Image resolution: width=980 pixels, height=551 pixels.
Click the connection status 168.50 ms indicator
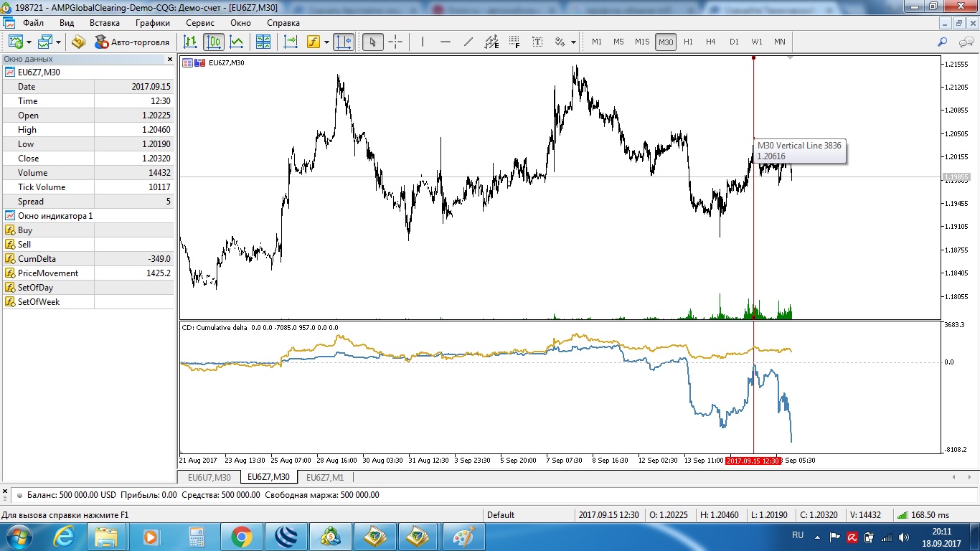[922, 514]
